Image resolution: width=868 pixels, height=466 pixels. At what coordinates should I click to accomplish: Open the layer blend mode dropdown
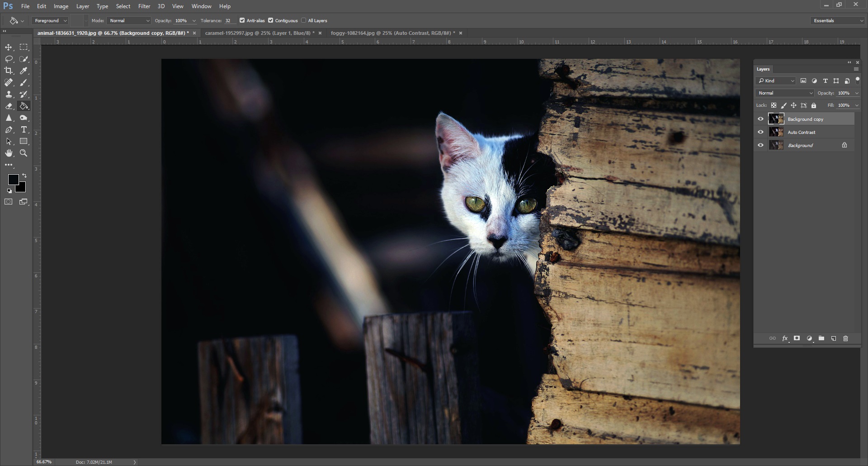pos(785,93)
